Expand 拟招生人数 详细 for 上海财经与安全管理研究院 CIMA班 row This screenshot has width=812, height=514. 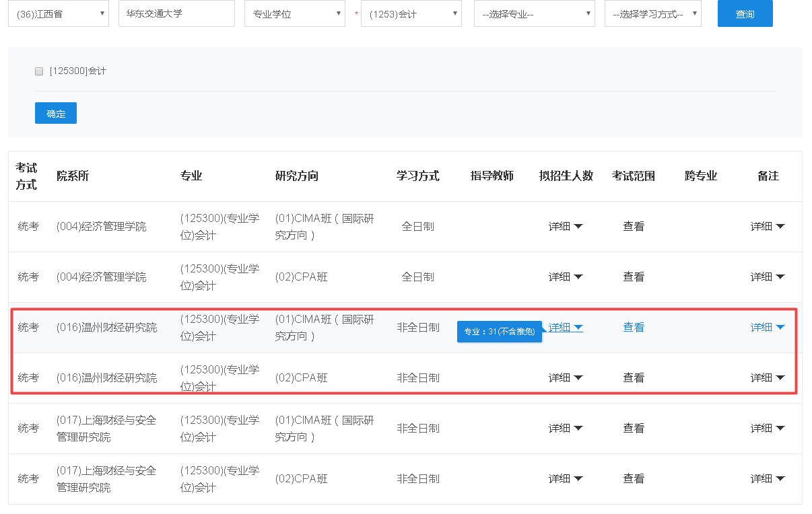tap(566, 429)
